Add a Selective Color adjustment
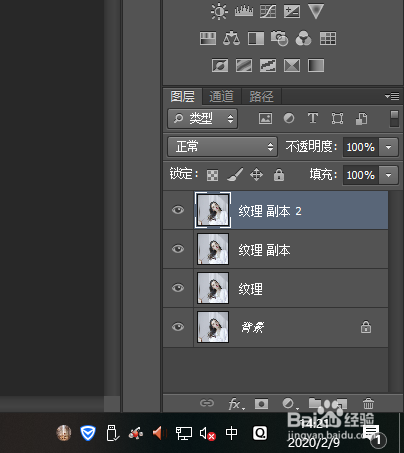Screen dimensions: 404x453 click(292, 65)
